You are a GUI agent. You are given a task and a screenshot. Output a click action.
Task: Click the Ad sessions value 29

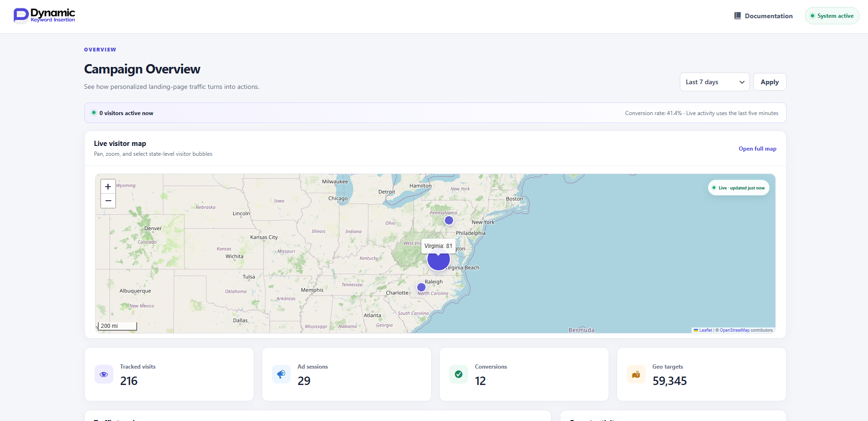point(304,381)
